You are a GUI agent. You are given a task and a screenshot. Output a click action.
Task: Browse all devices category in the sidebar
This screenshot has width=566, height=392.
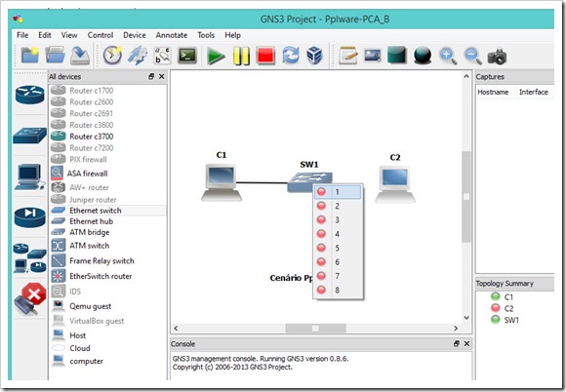coord(30,257)
